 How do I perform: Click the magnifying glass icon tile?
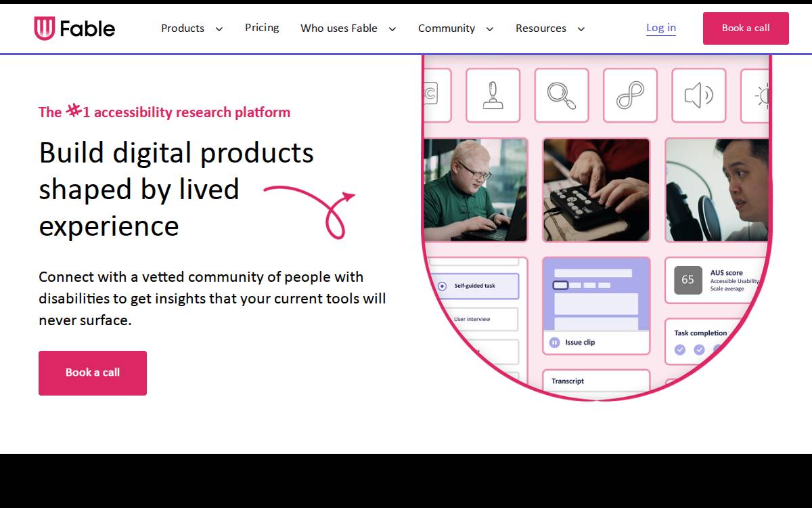(x=562, y=96)
